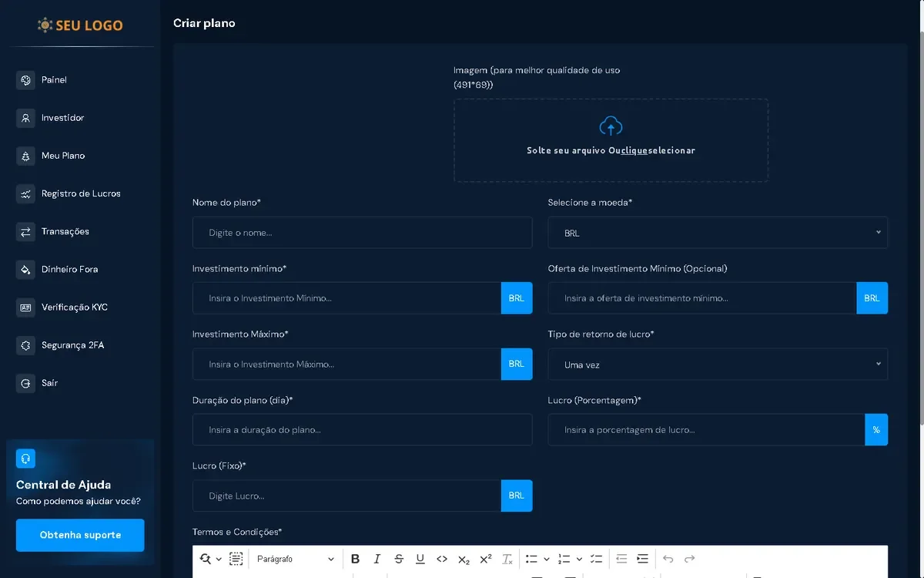The height and width of the screenshot is (578, 924).
Task: Click the underline formatting icon
Action: [420, 559]
